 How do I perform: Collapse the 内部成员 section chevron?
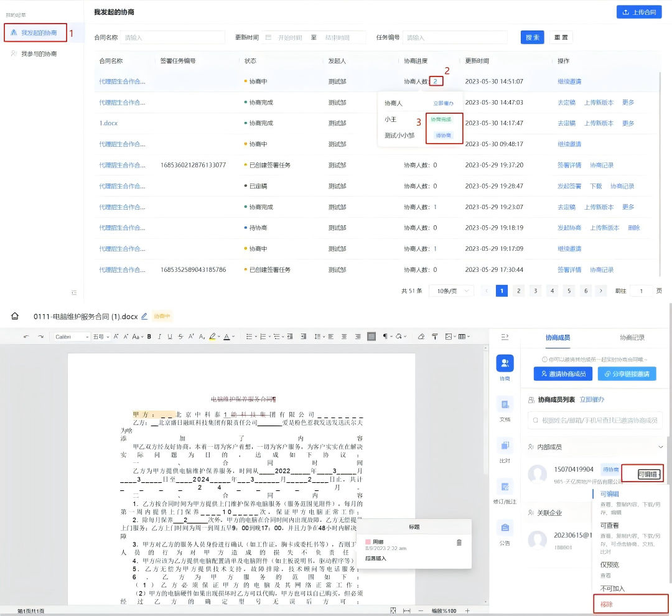click(x=660, y=447)
